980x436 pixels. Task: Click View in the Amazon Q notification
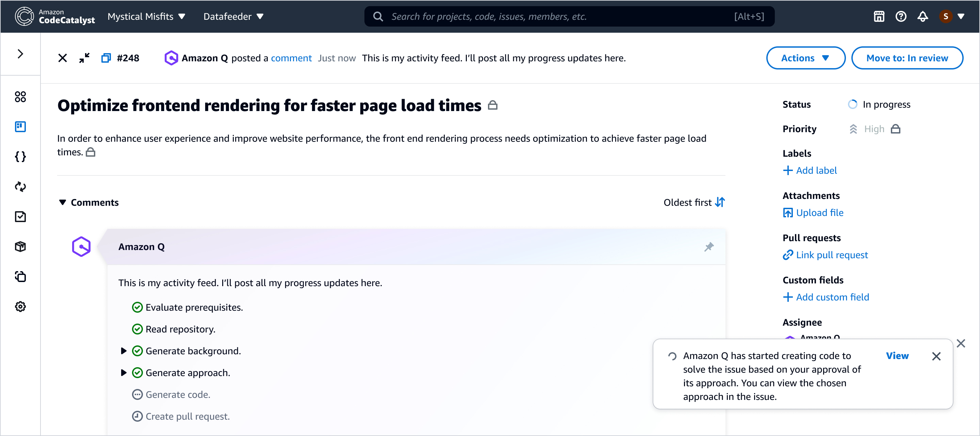click(897, 356)
